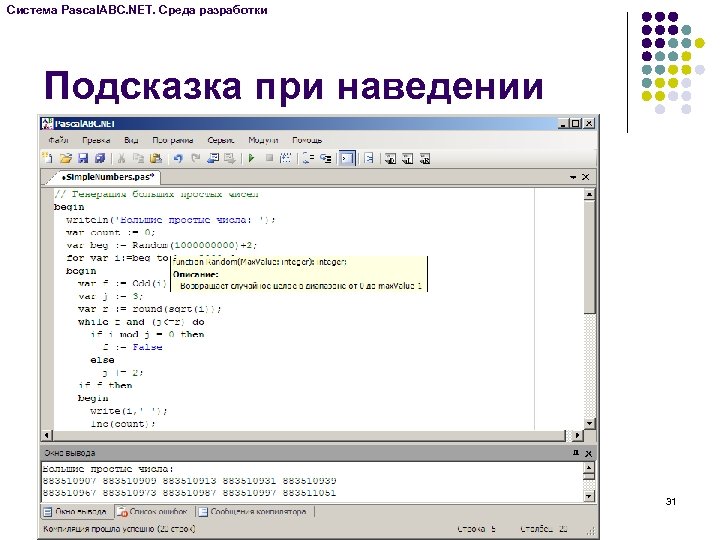Save the file with the floppy icon
This screenshot has width=720, height=540.
[x=83, y=158]
